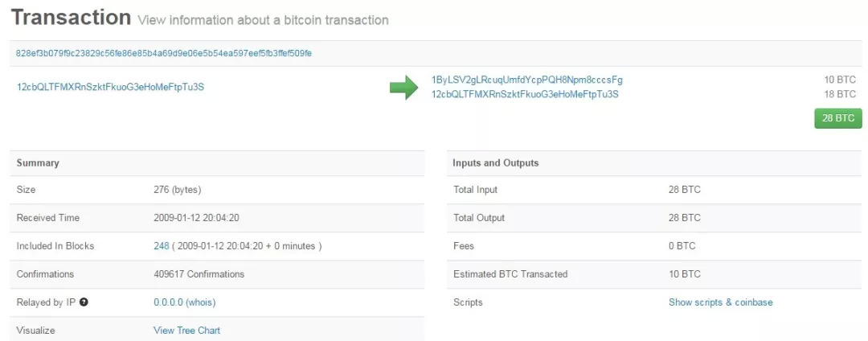Open the 12cbQLTF output address right of the arrow
The width and height of the screenshot is (868, 341).
pyautogui.click(x=525, y=94)
